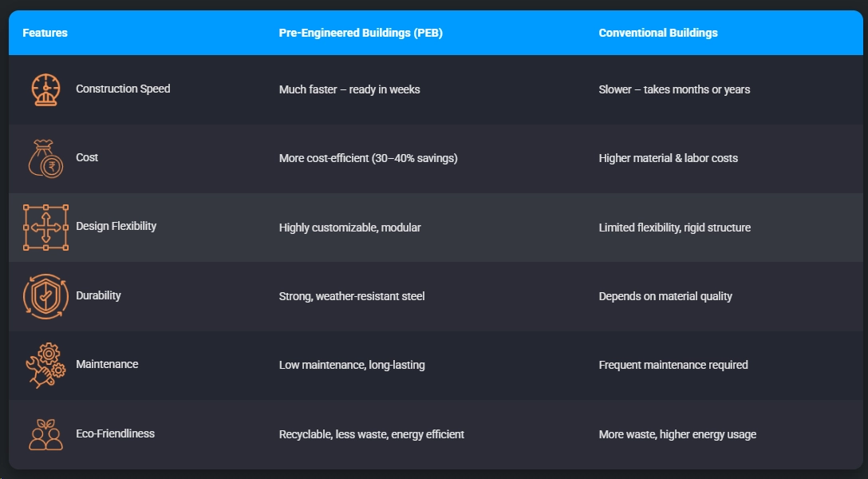Click the Cost money bag icon

45,158
